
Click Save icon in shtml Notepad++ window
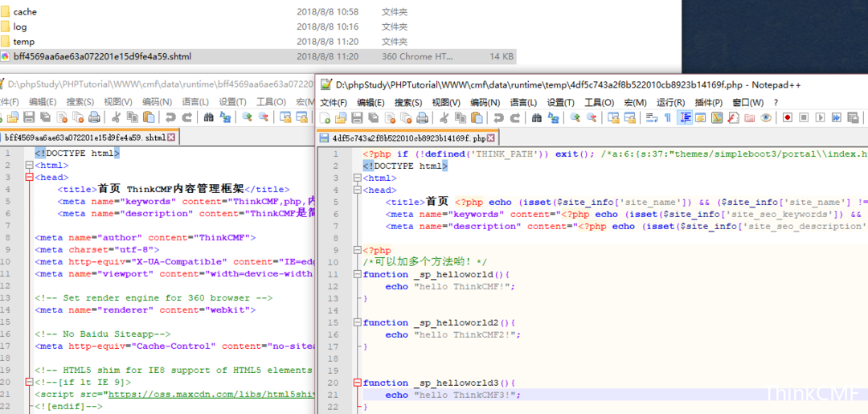pos(29,117)
